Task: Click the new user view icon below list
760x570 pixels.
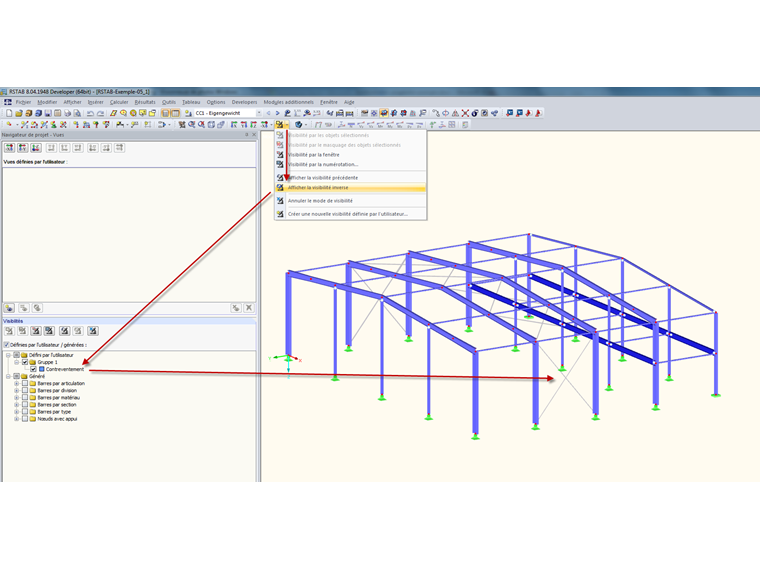Action: point(9,308)
